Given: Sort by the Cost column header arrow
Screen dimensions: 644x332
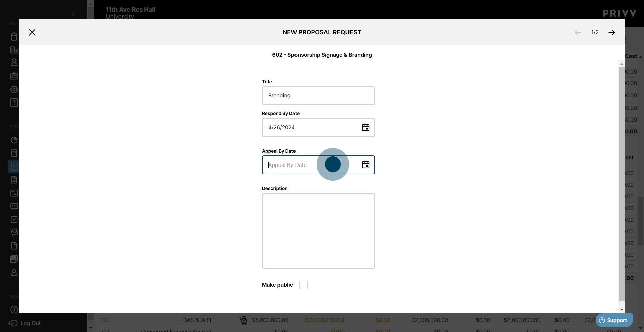Looking at the screenshot, I should pos(640,57).
